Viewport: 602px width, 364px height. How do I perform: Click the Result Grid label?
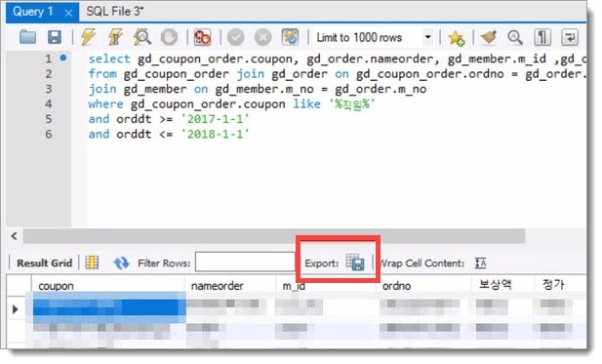coord(45,263)
